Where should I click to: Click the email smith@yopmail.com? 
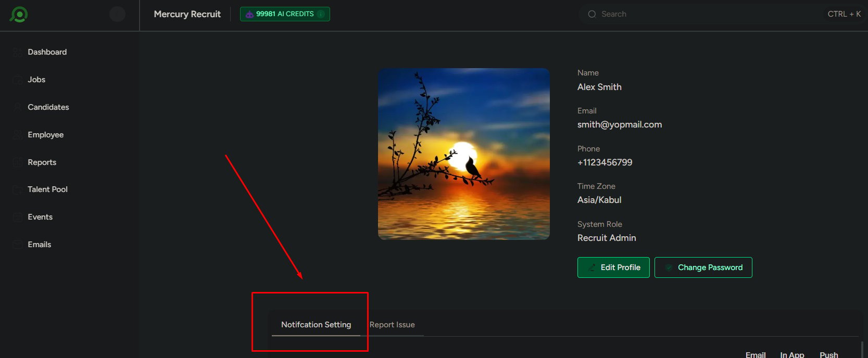tap(620, 124)
